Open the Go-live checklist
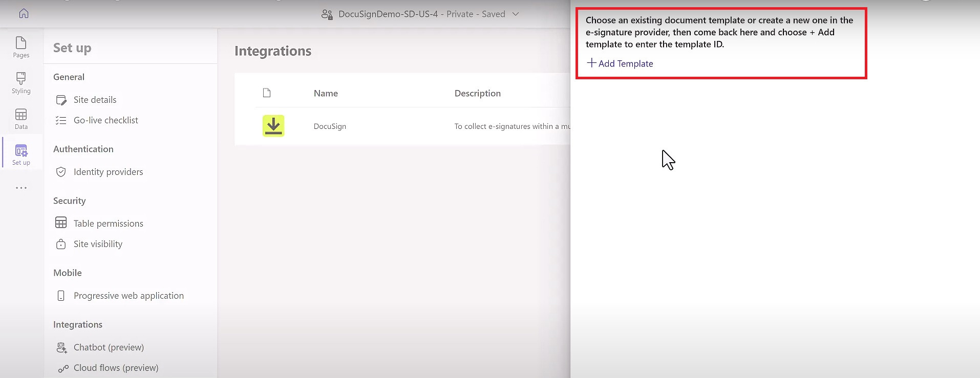980x378 pixels. coord(105,120)
